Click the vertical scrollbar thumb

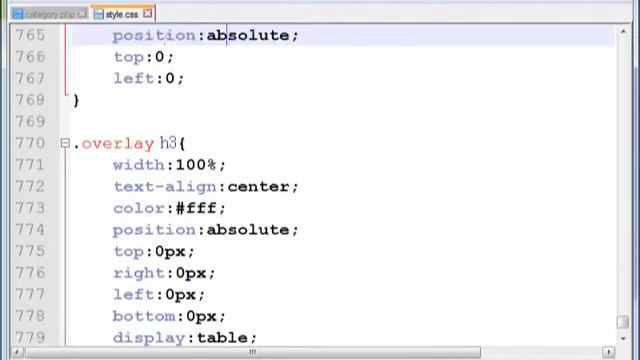[623, 322]
